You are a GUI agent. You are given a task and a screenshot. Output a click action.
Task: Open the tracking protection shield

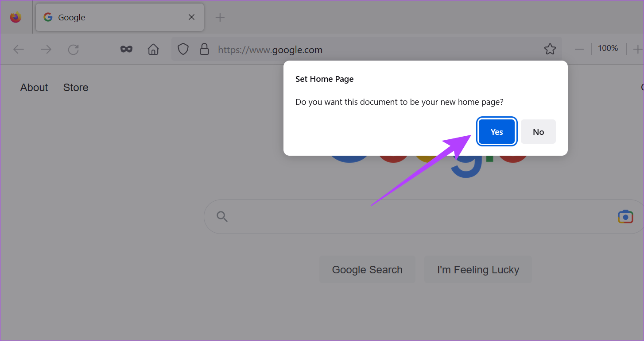pos(183,49)
